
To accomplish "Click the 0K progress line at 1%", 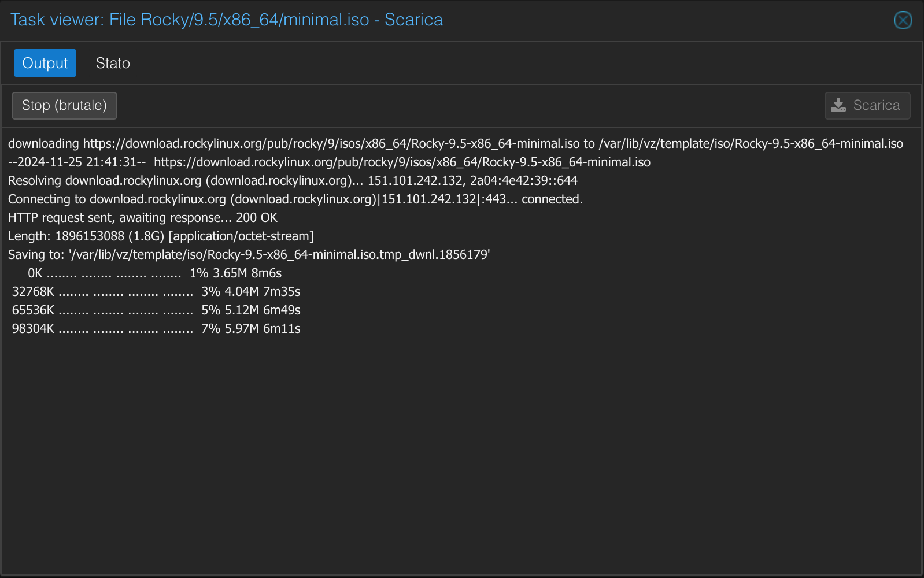I will (x=154, y=273).
